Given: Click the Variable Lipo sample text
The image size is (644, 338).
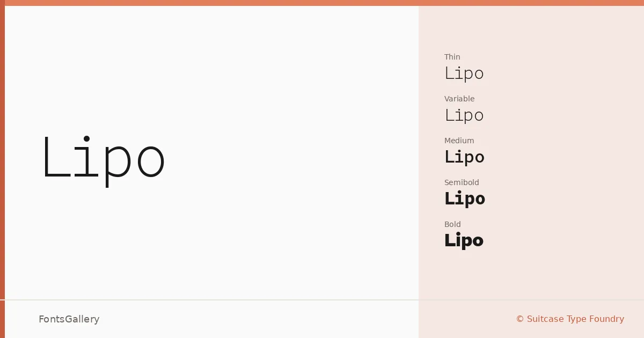Looking at the screenshot, I should [464, 115].
